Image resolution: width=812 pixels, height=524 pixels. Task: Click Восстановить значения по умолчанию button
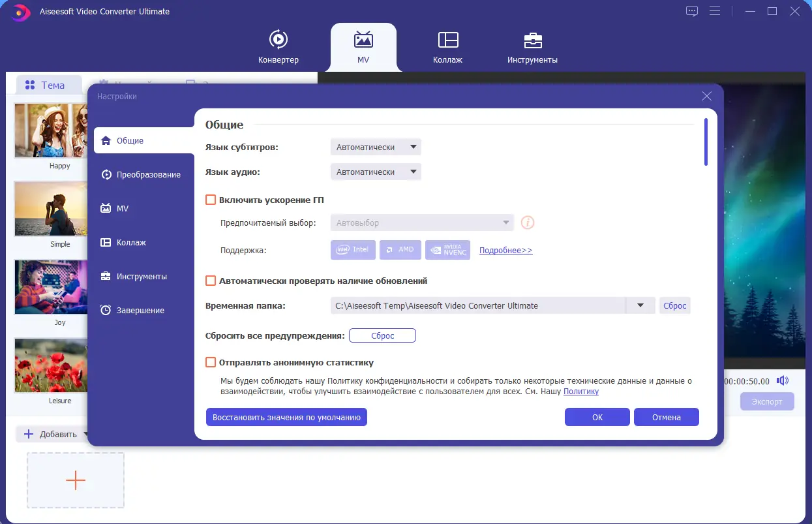point(286,417)
